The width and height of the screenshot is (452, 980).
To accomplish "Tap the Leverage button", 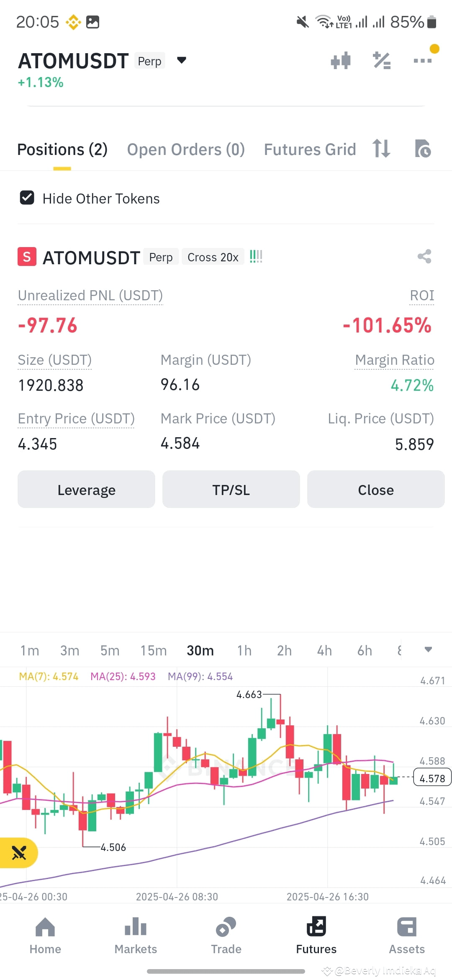I will 86,489.
